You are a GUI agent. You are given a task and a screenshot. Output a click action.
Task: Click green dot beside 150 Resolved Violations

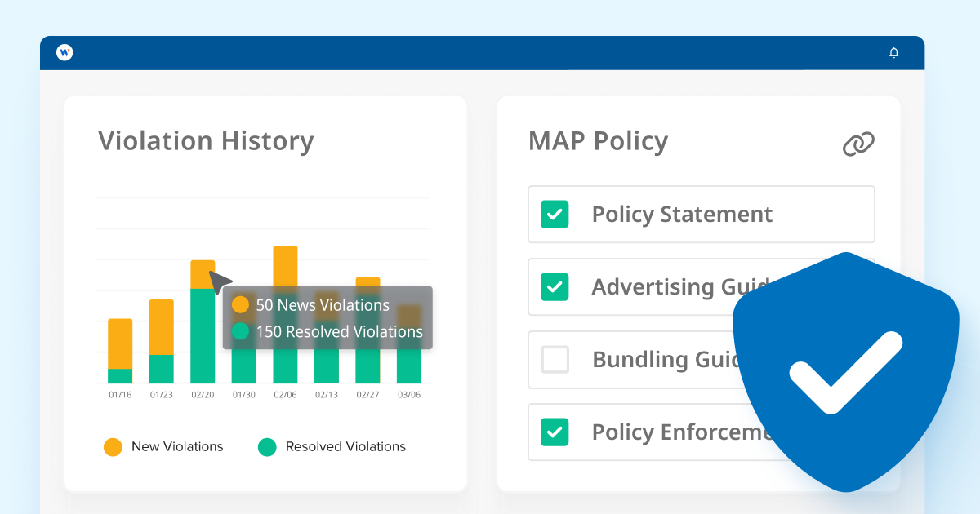pos(240,331)
